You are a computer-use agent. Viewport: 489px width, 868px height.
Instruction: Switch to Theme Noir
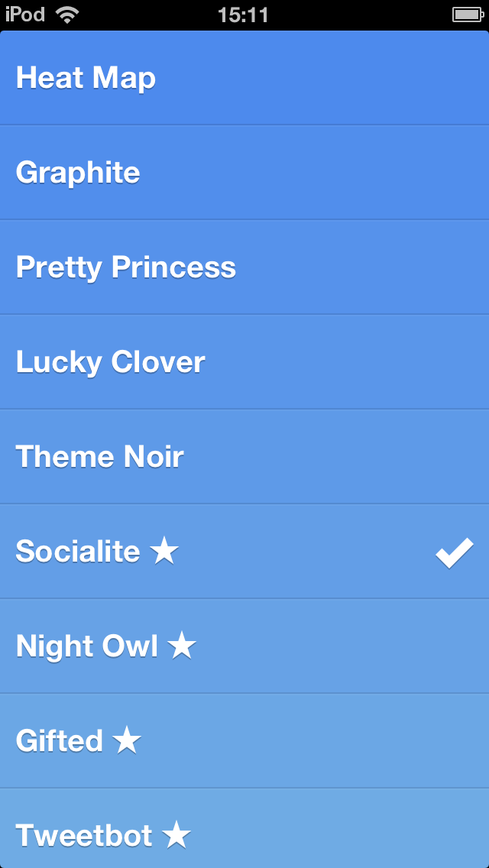(100, 457)
